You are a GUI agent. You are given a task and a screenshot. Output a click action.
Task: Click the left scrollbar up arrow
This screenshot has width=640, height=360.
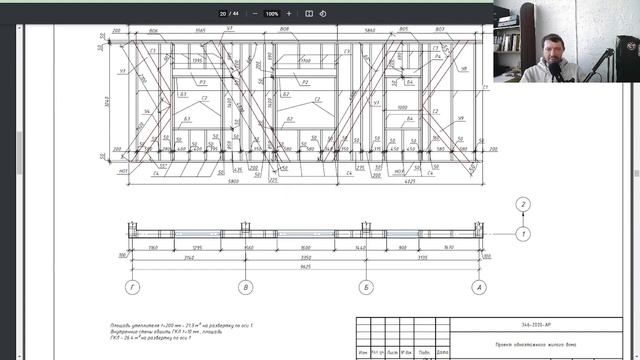click(19, 28)
